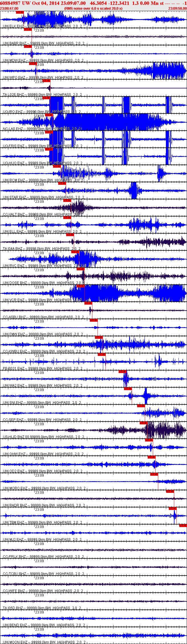Click the red pick flag on ELK trace
This screenshot has height=644, width=187.
[20, 12]
